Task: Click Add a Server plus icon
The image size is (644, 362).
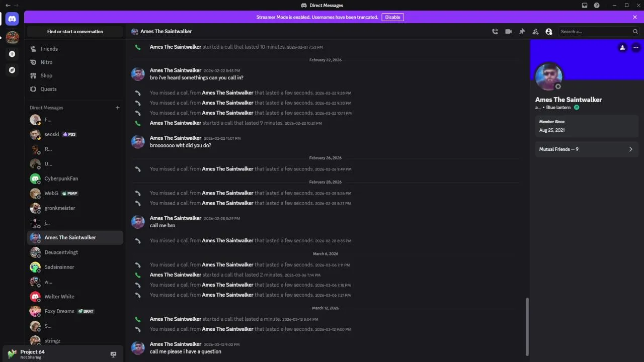Action: (x=12, y=54)
